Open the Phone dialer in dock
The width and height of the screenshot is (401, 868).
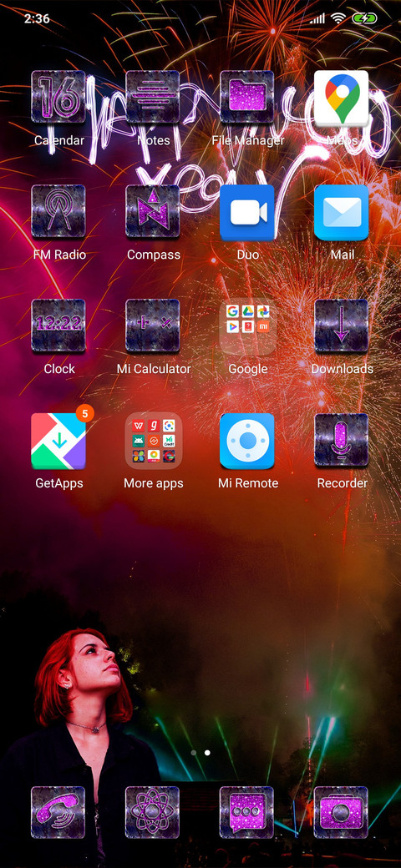click(58, 812)
